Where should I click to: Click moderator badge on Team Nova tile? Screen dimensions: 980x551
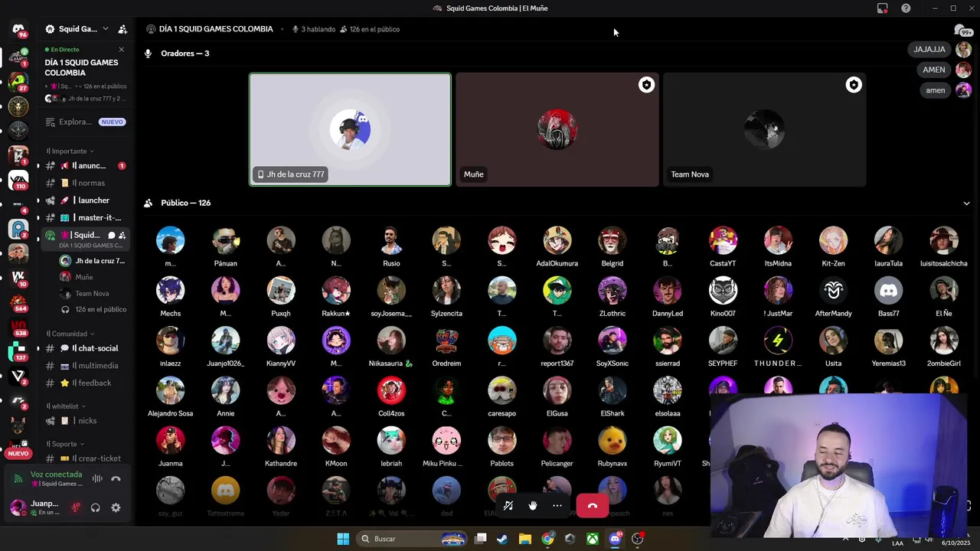pyautogui.click(x=854, y=85)
